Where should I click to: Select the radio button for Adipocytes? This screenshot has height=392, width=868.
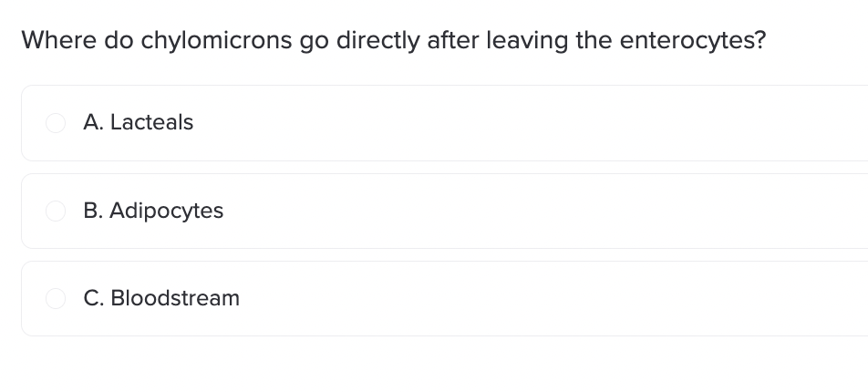tap(56, 211)
